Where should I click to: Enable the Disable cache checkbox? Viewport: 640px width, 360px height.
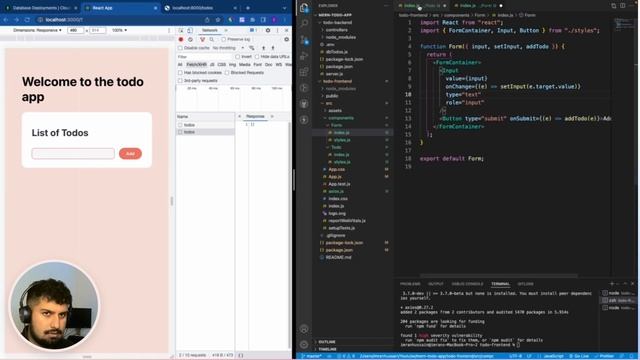click(180, 48)
